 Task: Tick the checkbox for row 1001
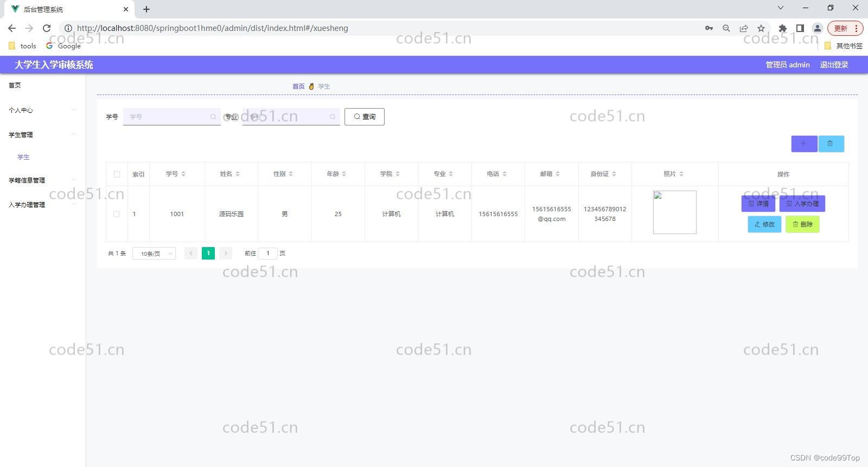[117, 214]
